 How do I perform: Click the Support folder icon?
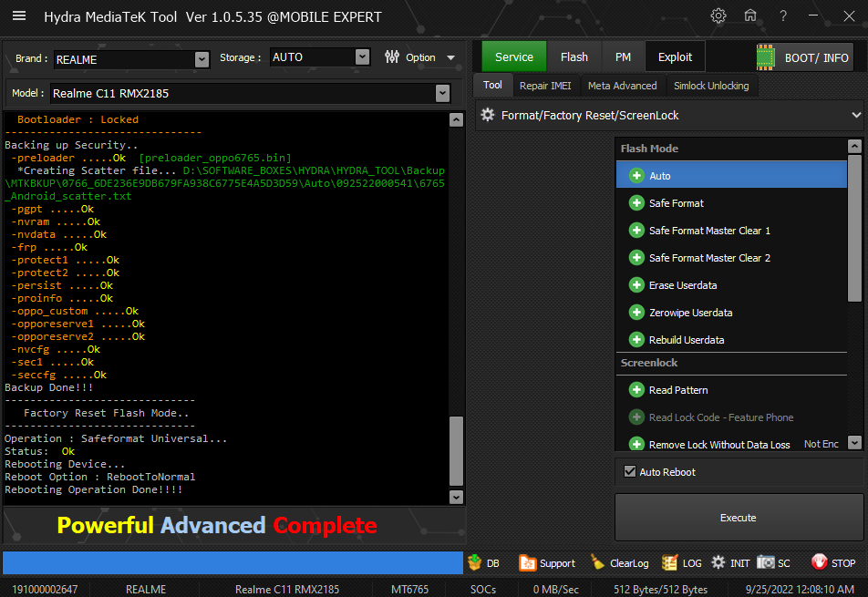click(x=528, y=562)
